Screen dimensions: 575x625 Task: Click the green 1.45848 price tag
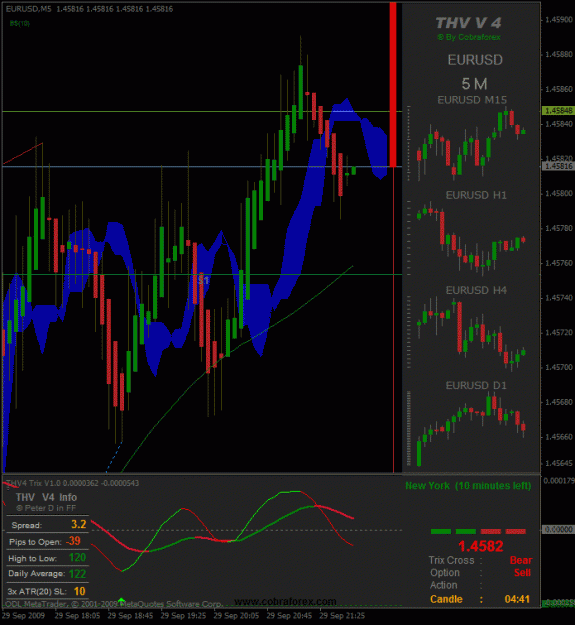tap(558, 110)
